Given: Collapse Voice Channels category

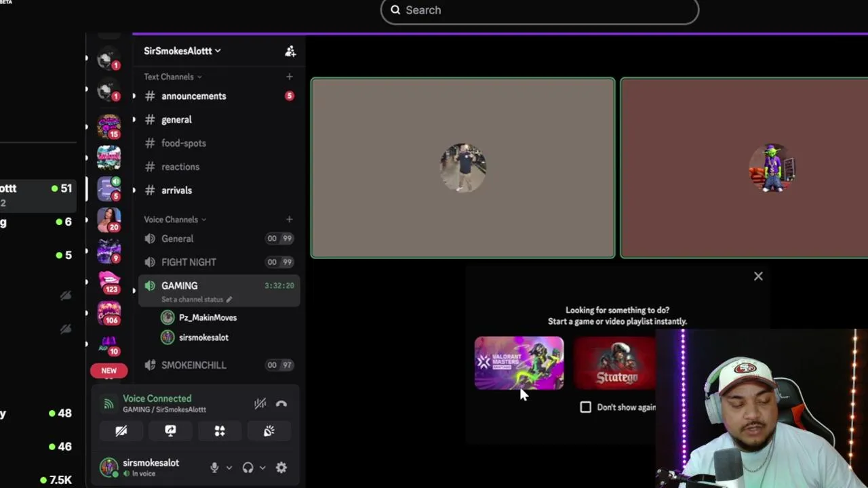Looking at the screenshot, I should pyautogui.click(x=175, y=220).
